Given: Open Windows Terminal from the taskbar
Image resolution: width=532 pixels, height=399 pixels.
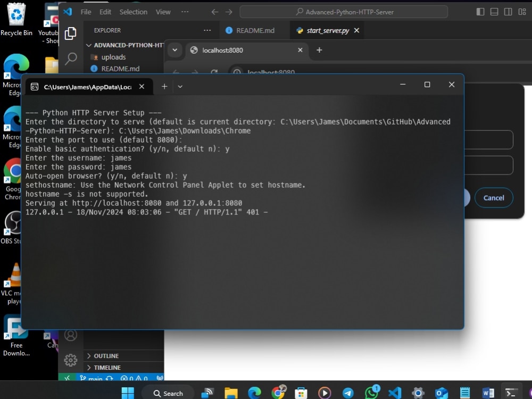Looking at the screenshot, I should pyautogui.click(x=510, y=393).
